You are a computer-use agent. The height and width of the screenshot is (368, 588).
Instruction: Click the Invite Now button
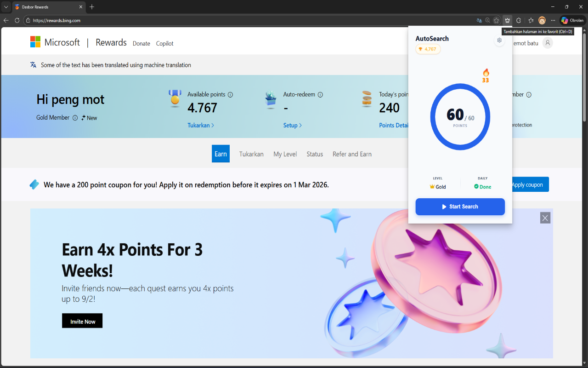(82, 321)
